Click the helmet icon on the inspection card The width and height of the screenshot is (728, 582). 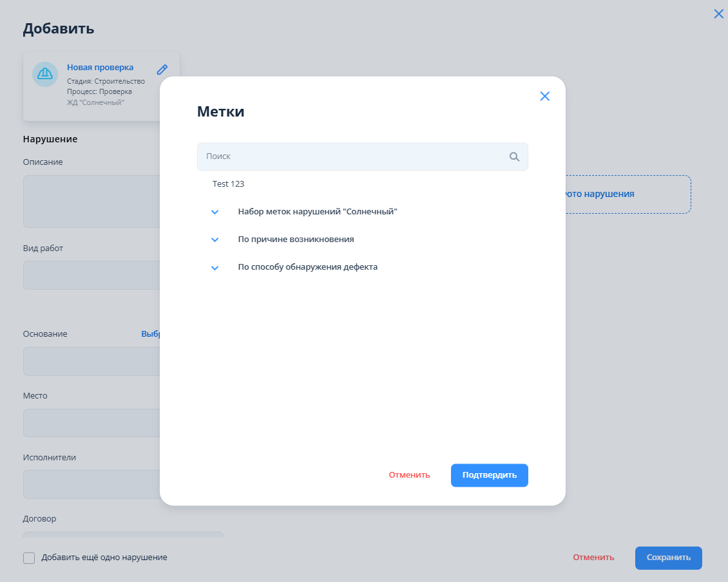point(45,75)
